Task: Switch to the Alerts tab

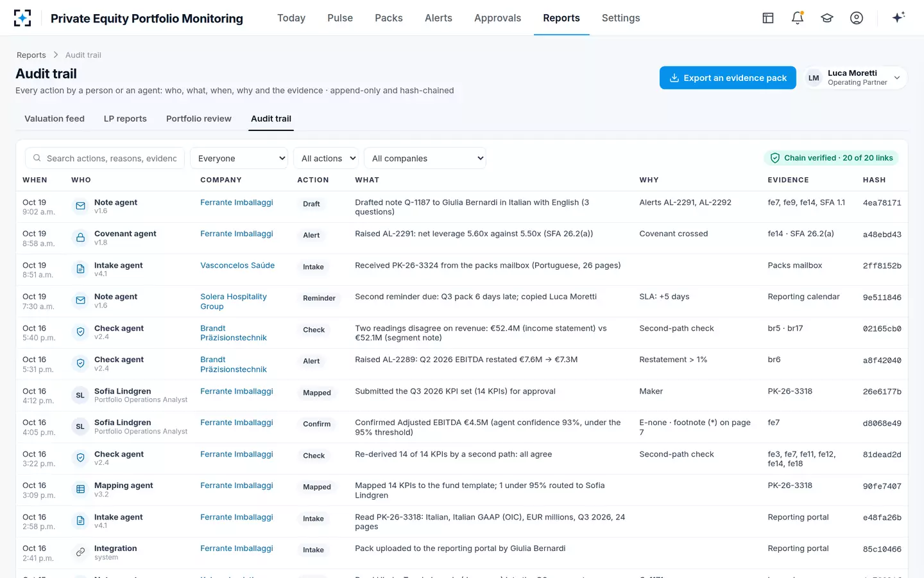Action: (438, 18)
